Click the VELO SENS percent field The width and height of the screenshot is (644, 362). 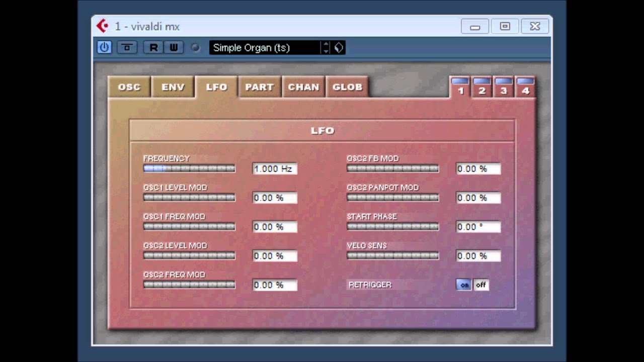(478, 256)
